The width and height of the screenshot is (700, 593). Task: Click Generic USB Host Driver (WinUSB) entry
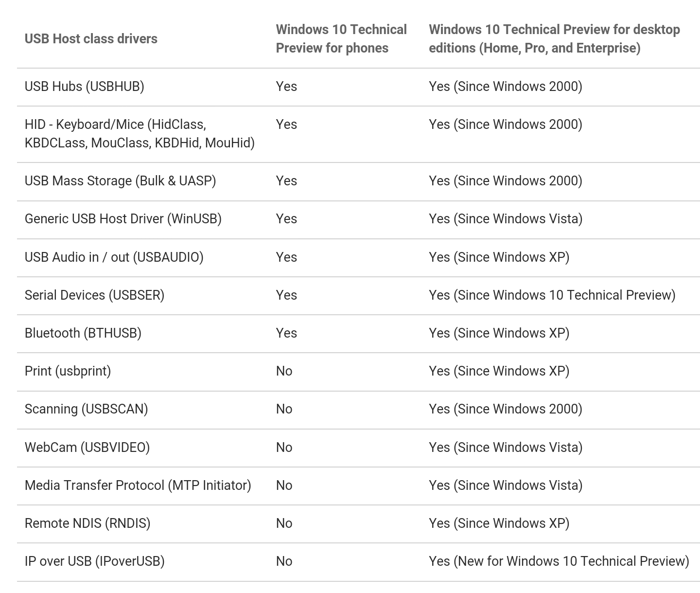123,219
